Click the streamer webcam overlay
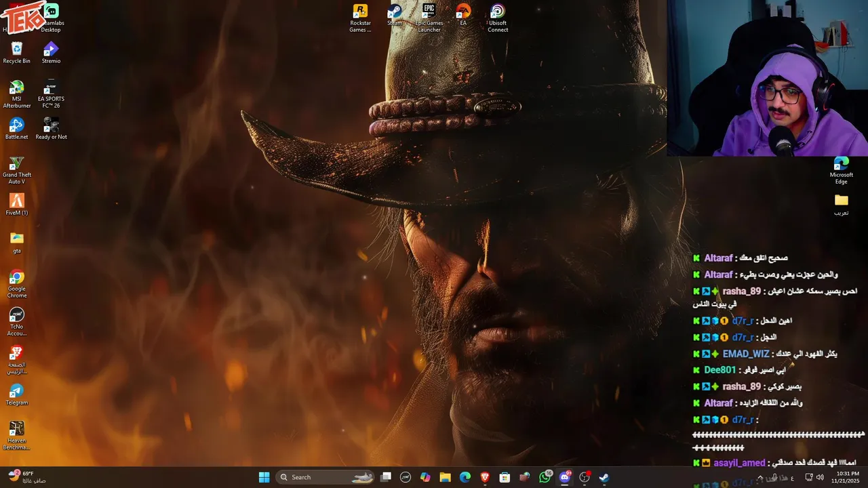This screenshot has height=488, width=868. 767,78
